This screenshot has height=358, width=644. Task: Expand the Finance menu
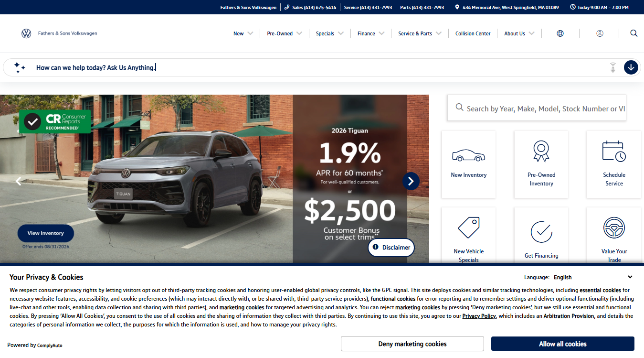[x=371, y=33]
